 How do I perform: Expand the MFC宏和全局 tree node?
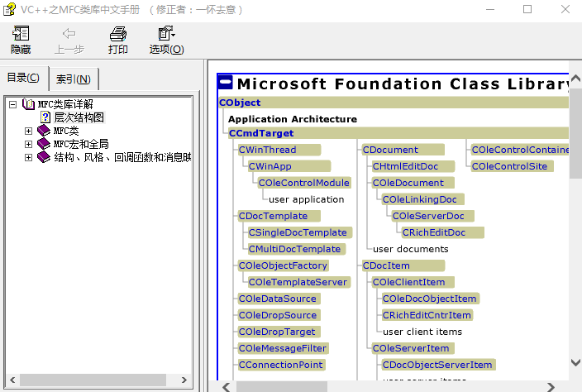point(28,144)
